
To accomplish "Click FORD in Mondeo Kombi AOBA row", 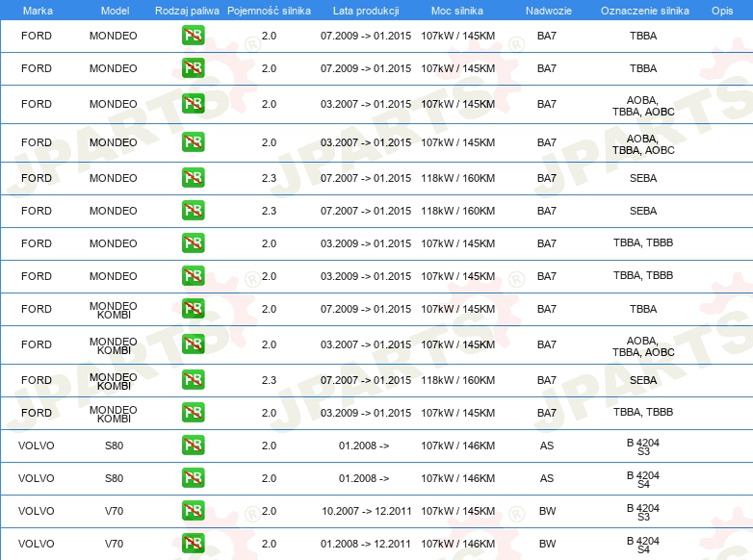I will click(36, 344).
